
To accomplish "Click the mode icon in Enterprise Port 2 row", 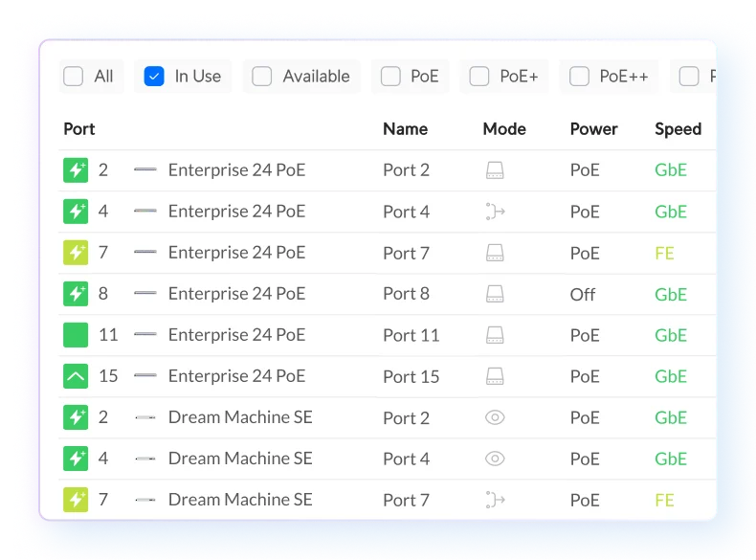I will [495, 170].
